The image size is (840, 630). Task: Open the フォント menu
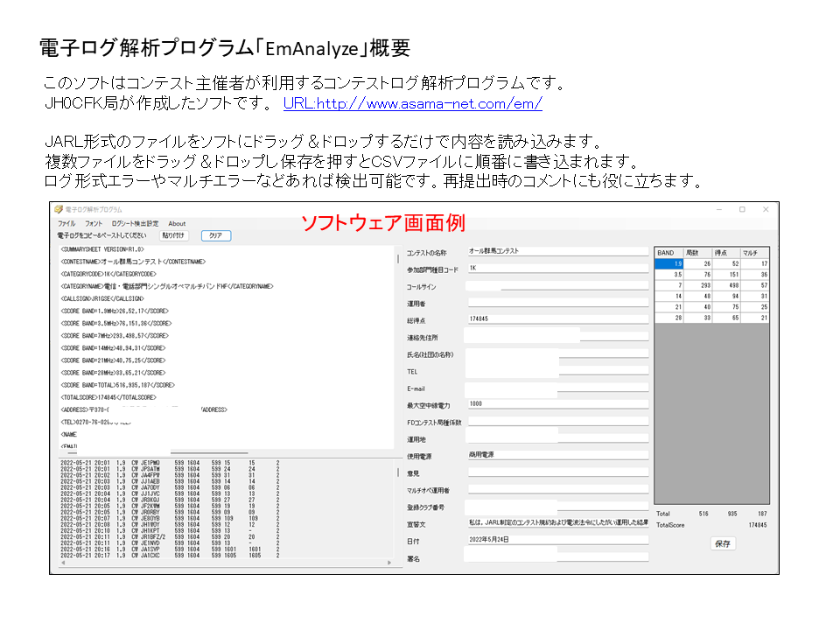(94, 224)
